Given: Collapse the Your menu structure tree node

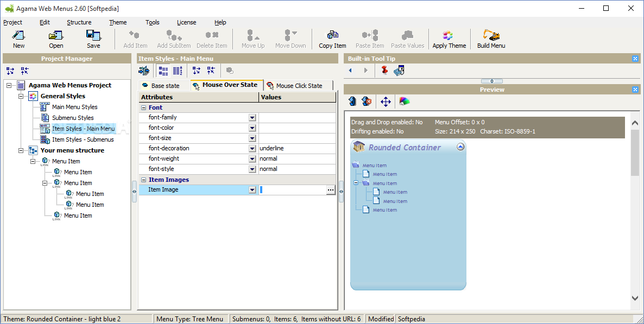Looking at the screenshot, I should point(21,150).
